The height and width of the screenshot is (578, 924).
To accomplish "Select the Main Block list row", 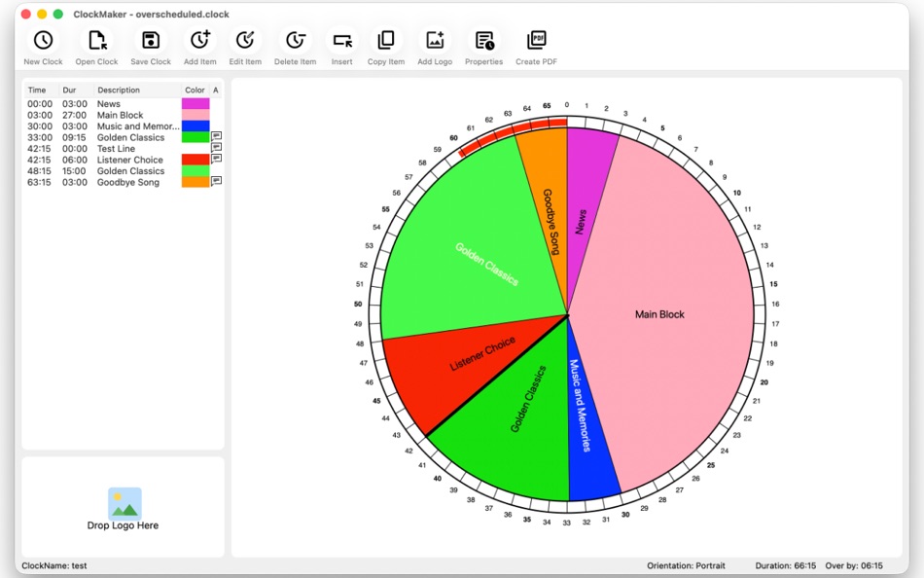I will pyautogui.click(x=124, y=115).
